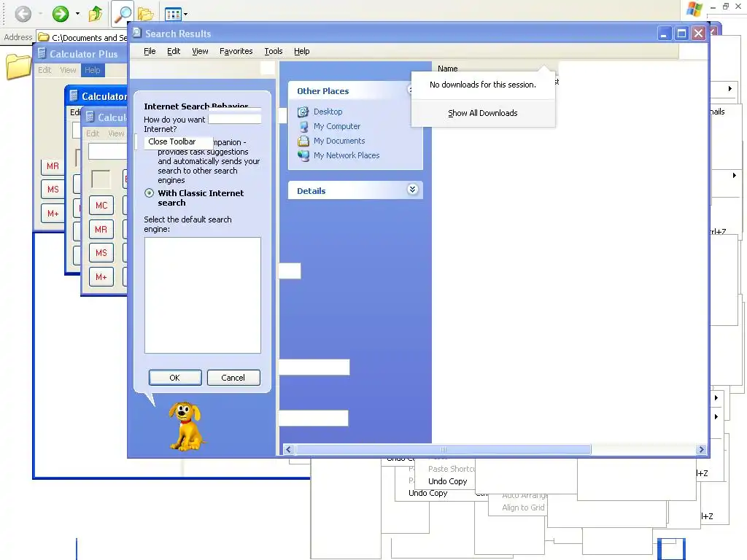Click Show All Downloads
Image resolution: width=747 pixels, height=560 pixels.
(483, 113)
